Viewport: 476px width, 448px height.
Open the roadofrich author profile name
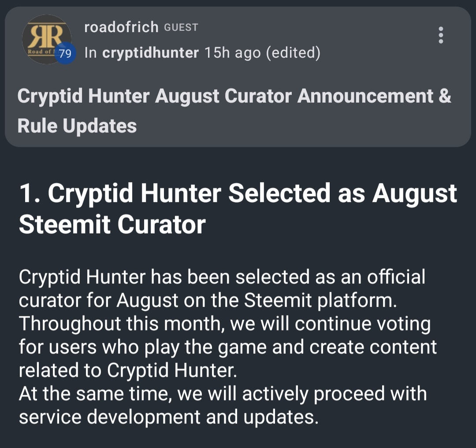point(121,27)
